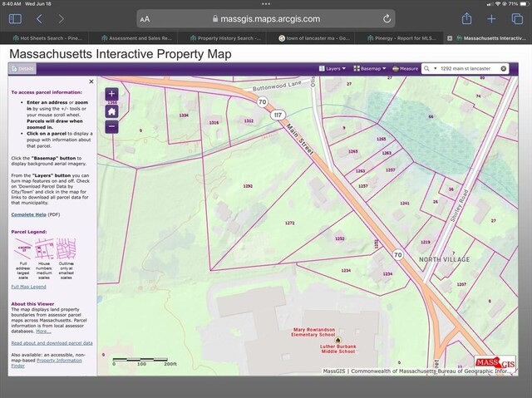
Task: Open the Safari sidebar panel
Action: click(x=15, y=18)
